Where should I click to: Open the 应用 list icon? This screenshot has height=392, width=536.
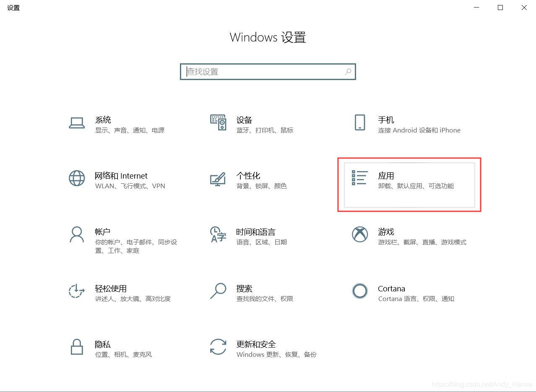pyautogui.click(x=360, y=178)
